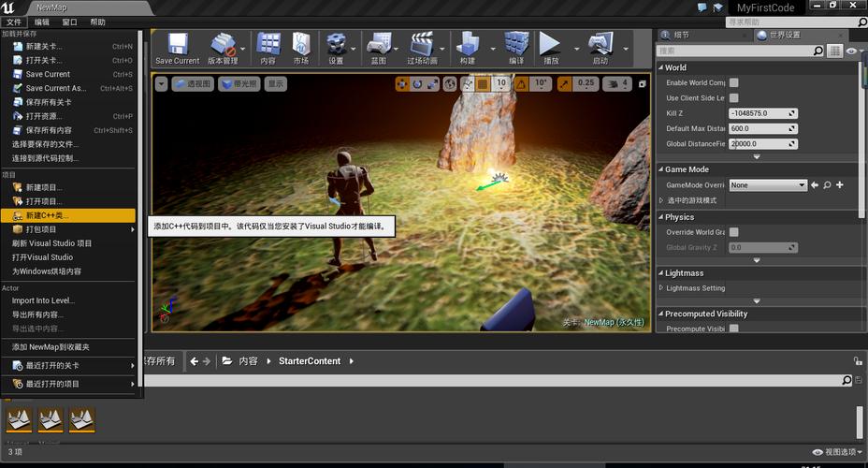Expand the 选中的游戏模式 section
Screen dimensions: 868x468
(661, 200)
